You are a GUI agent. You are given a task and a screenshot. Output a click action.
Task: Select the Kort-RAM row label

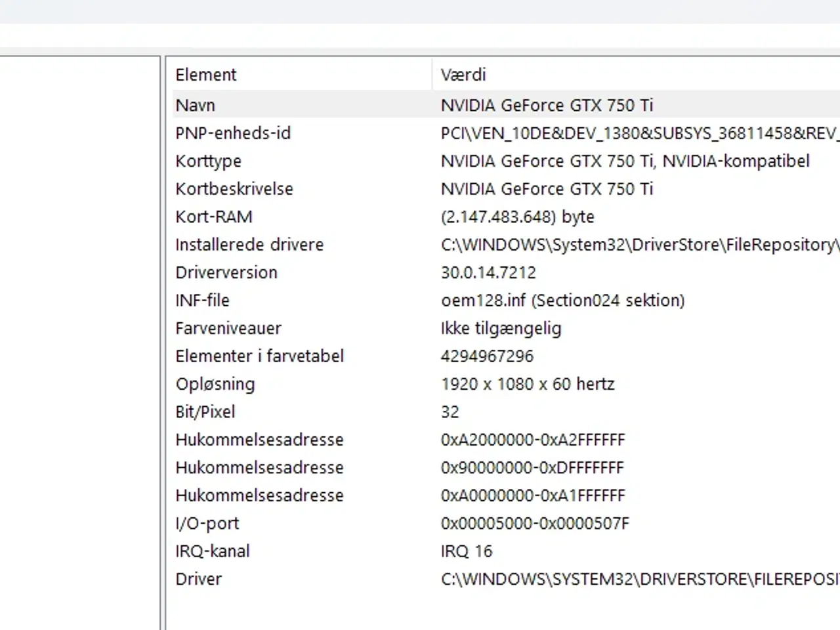pyautogui.click(x=214, y=217)
